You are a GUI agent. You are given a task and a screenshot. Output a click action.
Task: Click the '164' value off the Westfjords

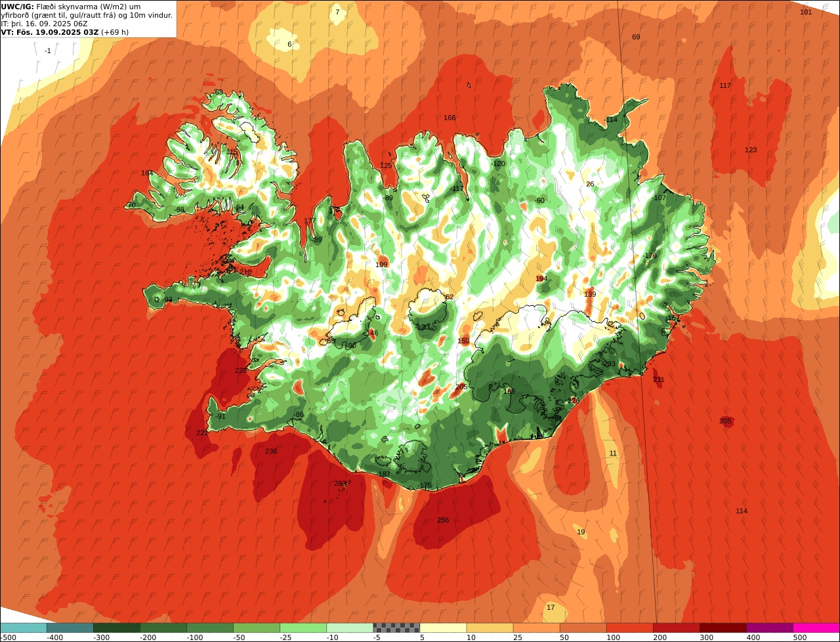click(147, 173)
